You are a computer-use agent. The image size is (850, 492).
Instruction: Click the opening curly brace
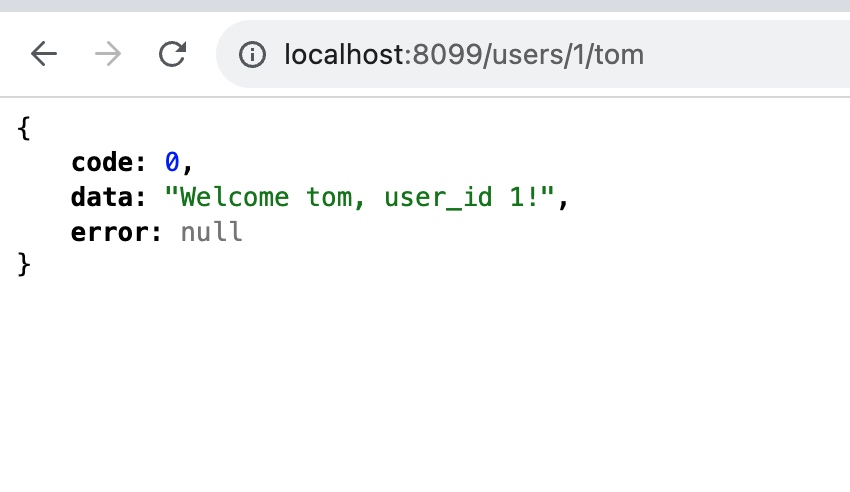click(x=24, y=128)
